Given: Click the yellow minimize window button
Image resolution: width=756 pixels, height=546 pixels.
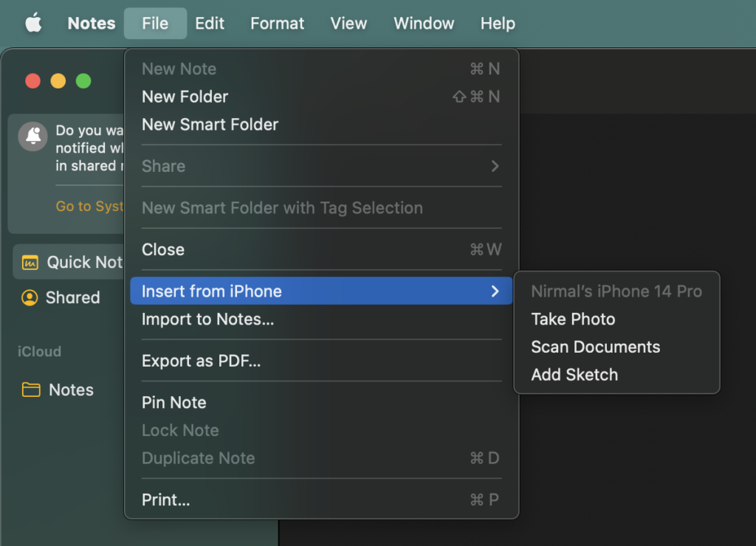Looking at the screenshot, I should pyautogui.click(x=58, y=81).
